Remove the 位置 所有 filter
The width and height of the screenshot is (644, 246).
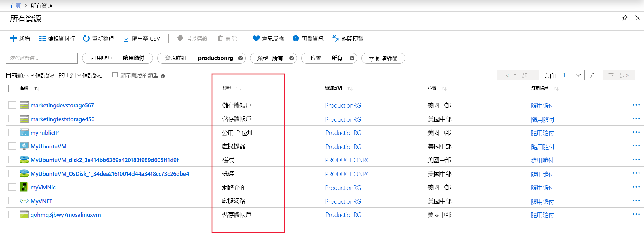point(352,58)
